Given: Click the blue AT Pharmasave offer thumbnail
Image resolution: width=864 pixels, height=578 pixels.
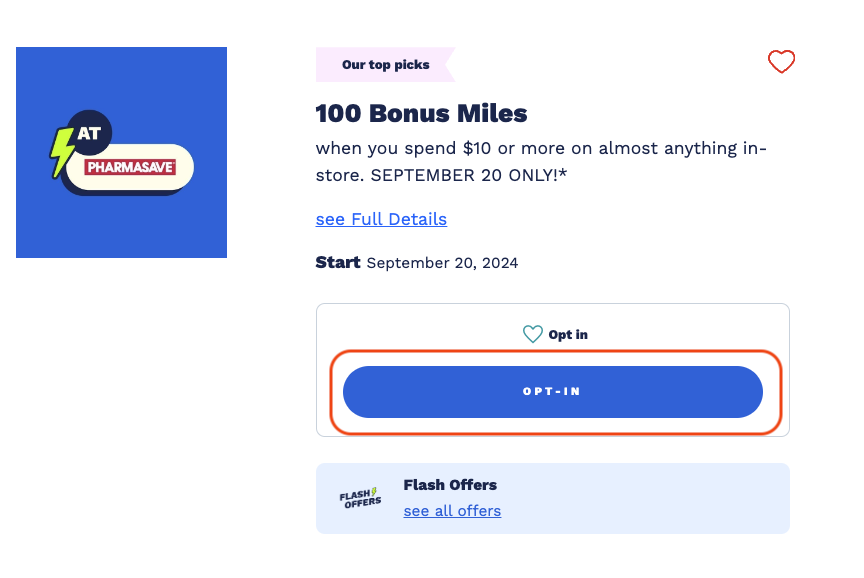Looking at the screenshot, I should [121, 151].
